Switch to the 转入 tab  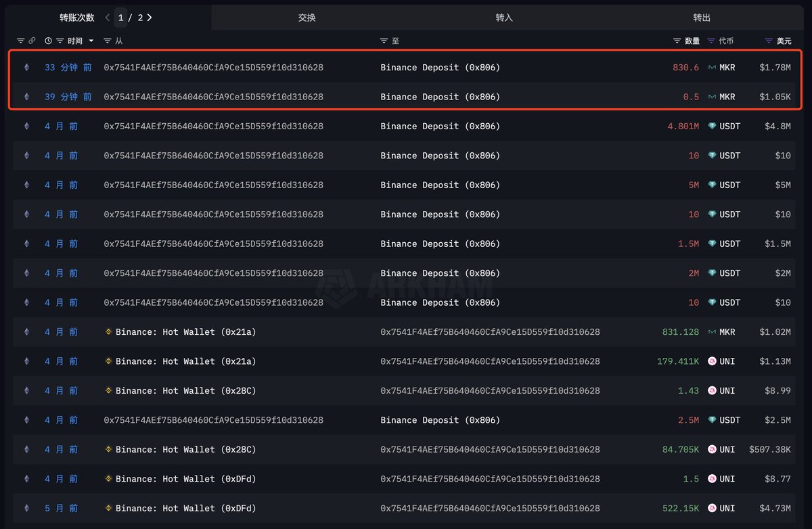tap(504, 18)
